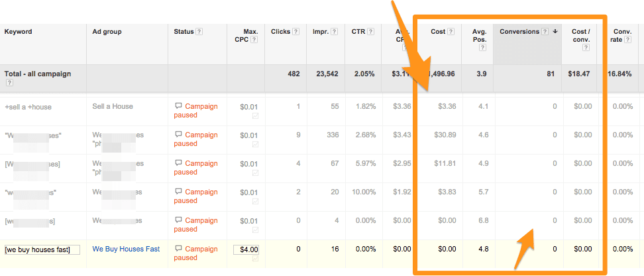Click Campaign paused status in We Buy Houses Fast row
644x276 pixels.
[x=195, y=253]
